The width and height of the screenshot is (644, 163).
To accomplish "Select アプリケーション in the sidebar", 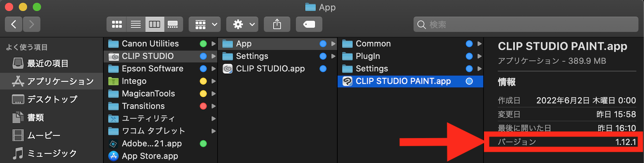I will (60, 81).
